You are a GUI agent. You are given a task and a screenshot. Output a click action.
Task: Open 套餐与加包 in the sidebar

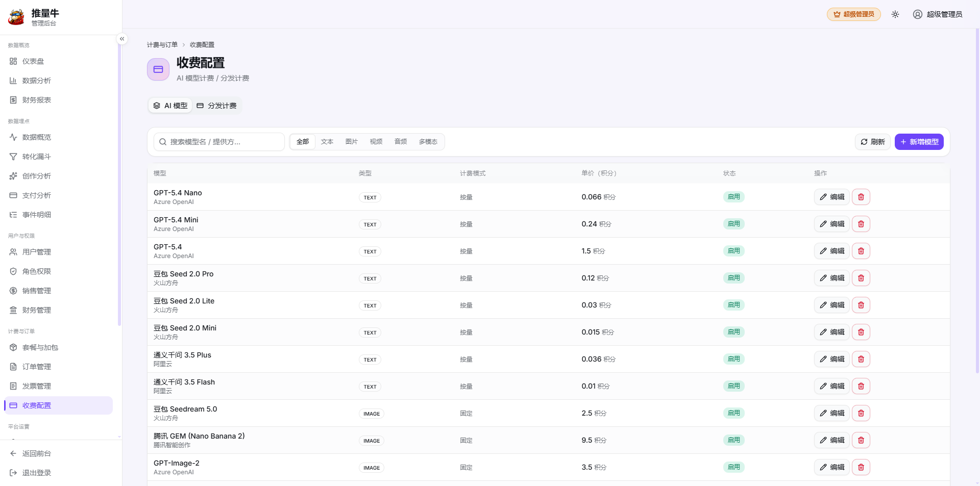coord(58,347)
